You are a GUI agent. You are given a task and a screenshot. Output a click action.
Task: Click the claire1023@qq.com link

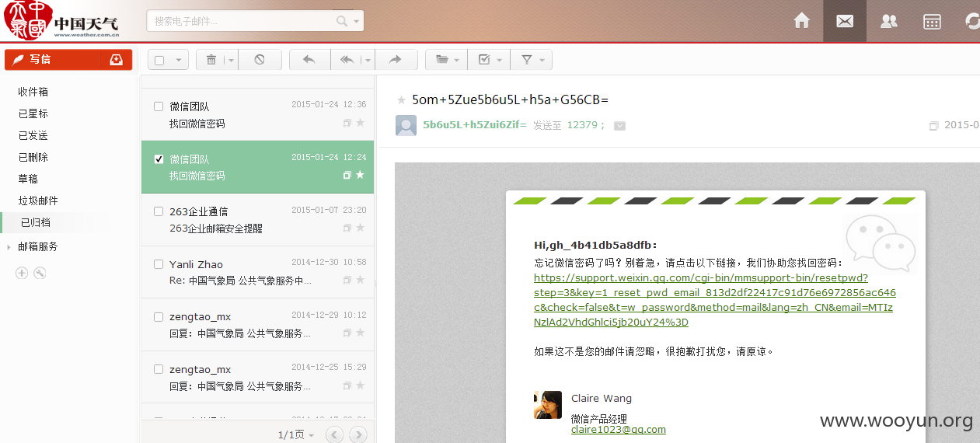(618, 430)
